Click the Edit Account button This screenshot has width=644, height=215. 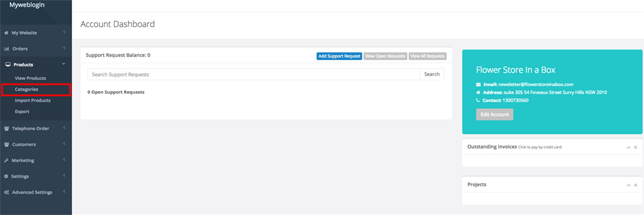coord(495,115)
